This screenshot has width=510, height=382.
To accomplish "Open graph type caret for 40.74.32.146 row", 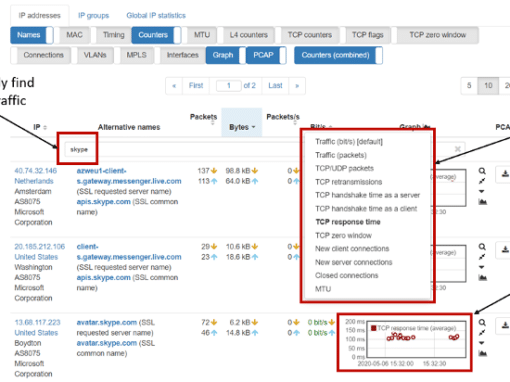I will click(482, 191).
